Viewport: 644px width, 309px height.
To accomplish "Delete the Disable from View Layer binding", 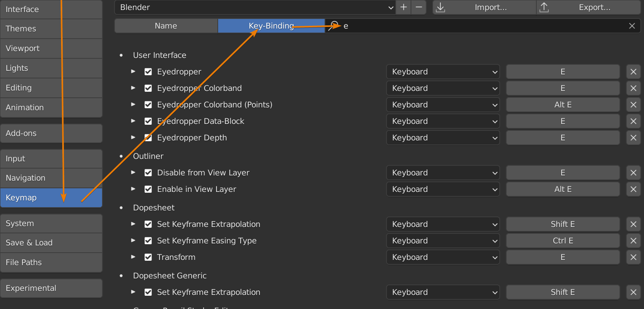I will tap(633, 173).
